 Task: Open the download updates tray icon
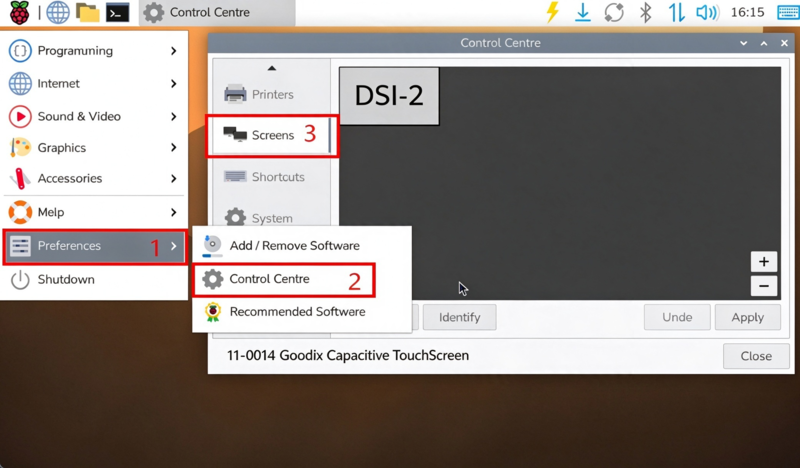[x=583, y=12]
